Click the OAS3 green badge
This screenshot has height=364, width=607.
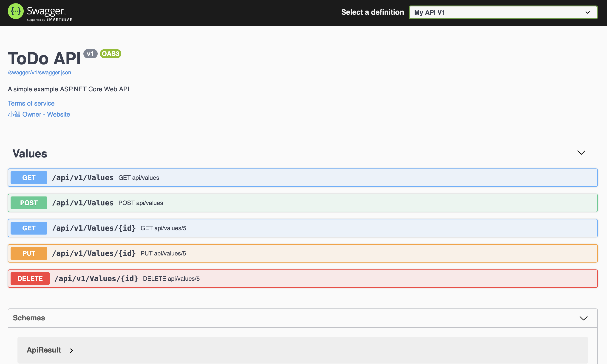pyautogui.click(x=111, y=54)
